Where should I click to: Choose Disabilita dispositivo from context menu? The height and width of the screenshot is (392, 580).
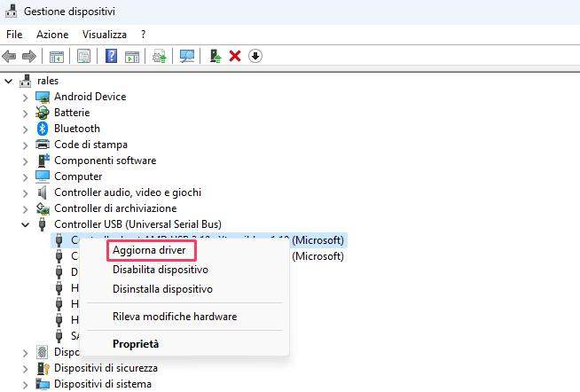[161, 270]
